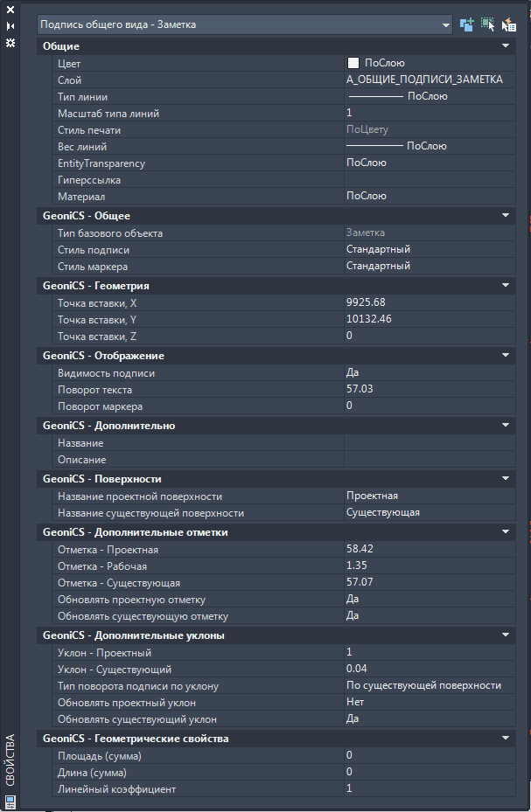Screen dimensions: 531x812
Task: Open the object type dropdown 'Подпись общего вида - Заметка'
Action: (x=245, y=24)
